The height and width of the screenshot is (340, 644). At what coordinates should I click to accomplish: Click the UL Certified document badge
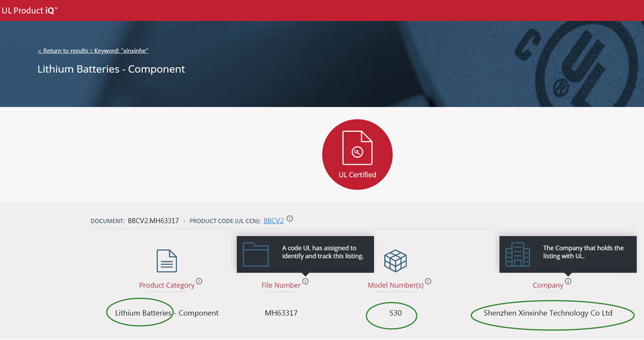coord(357,155)
